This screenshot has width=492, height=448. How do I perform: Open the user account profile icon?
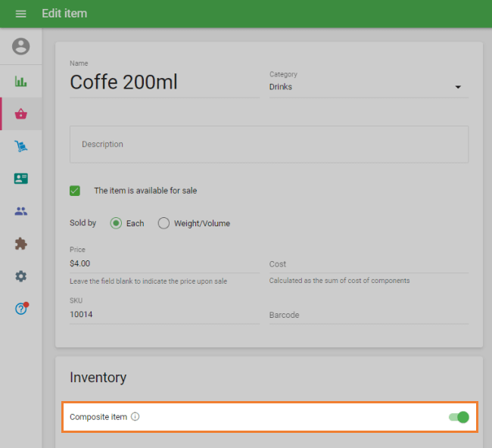tap(20, 46)
